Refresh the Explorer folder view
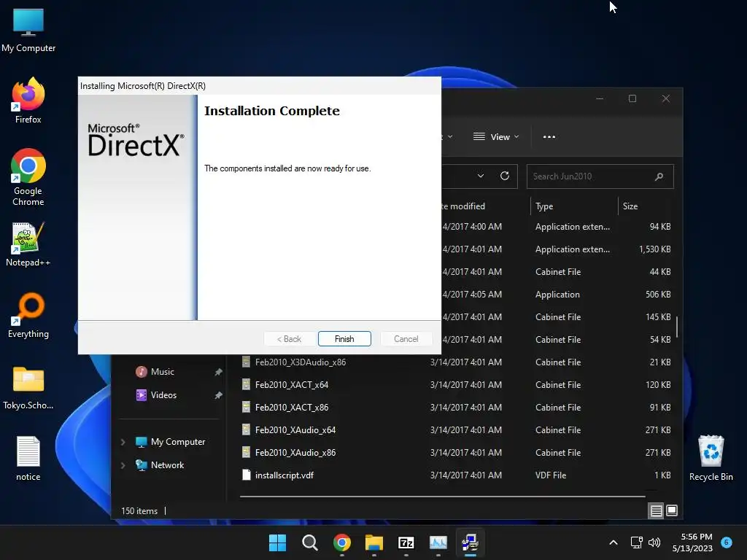Screen dimensions: 747x560 [x=505, y=176]
